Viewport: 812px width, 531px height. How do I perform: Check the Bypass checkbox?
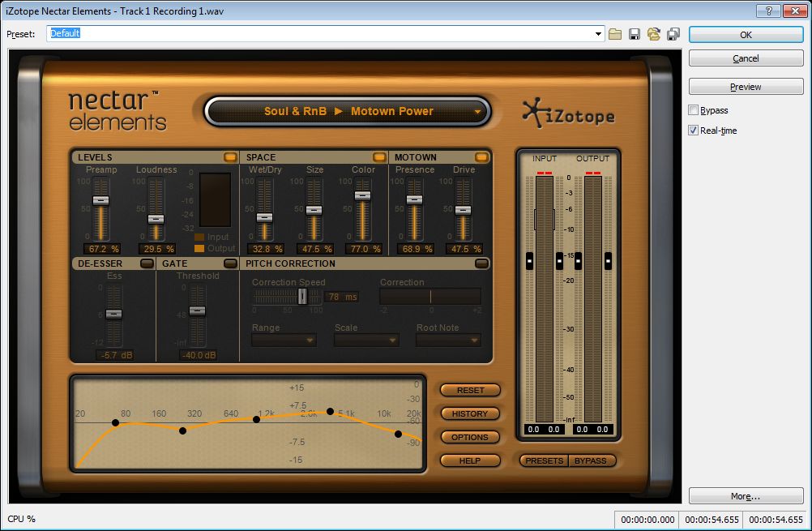tap(694, 109)
